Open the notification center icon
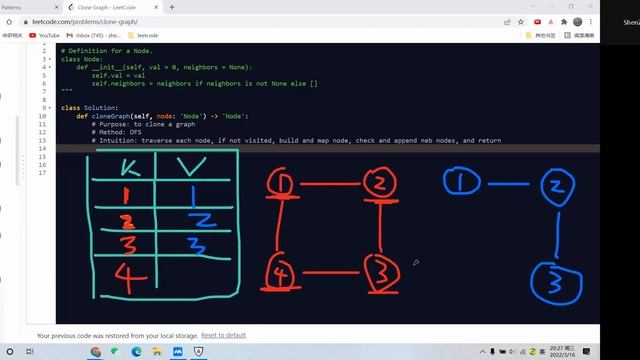This screenshot has height=360, width=640. tap(587, 351)
